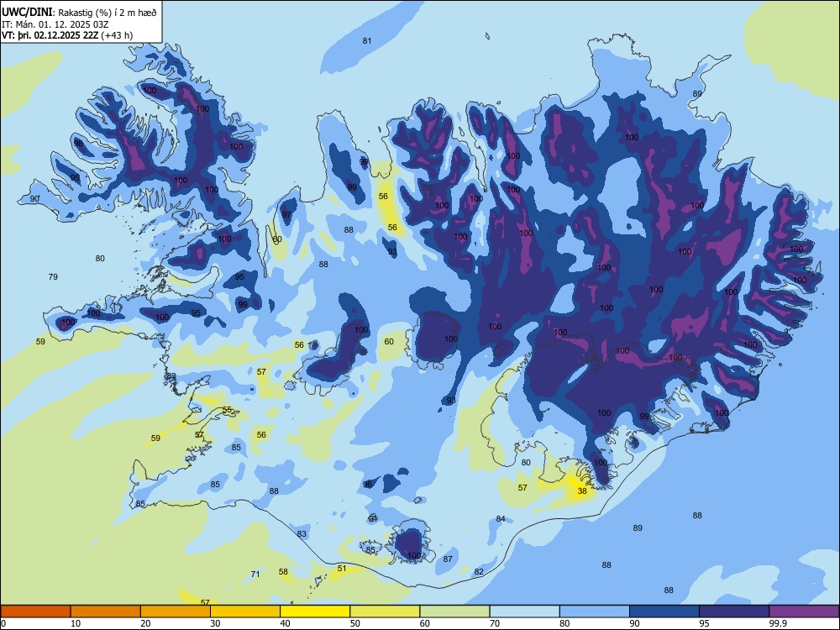Screen dimensions: 840x630
Task: Click the '99.9' legend tick label
Action: point(777,623)
